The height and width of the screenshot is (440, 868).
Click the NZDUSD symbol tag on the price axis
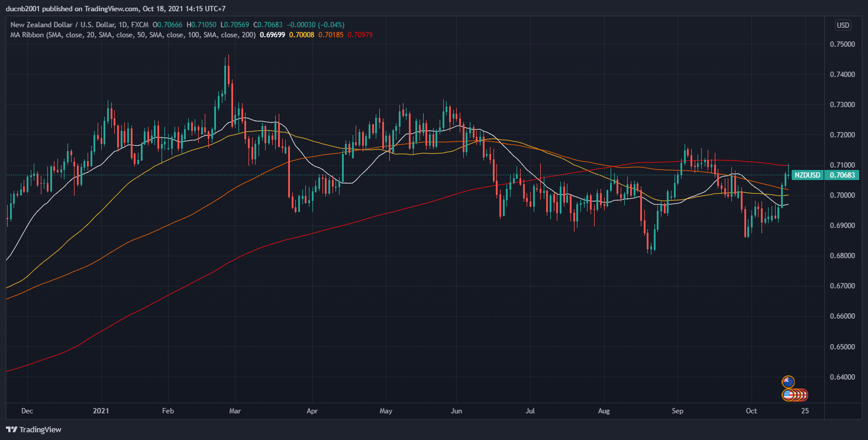[807, 175]
